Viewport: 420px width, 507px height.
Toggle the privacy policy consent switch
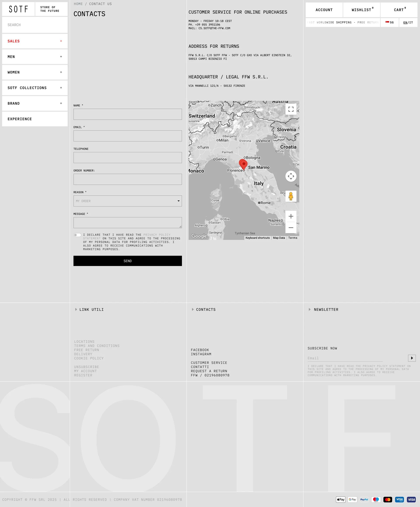[x=77, y=235]
